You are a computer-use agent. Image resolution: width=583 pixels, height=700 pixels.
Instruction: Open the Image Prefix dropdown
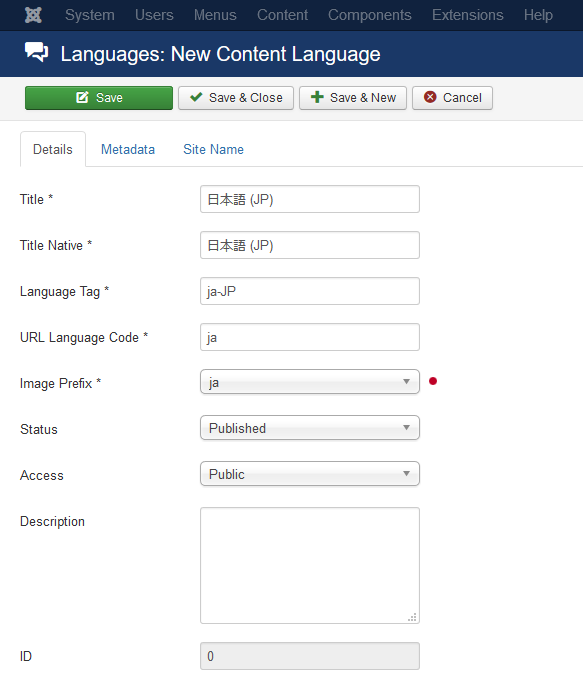pyautogui.click(x=310, y=382)
